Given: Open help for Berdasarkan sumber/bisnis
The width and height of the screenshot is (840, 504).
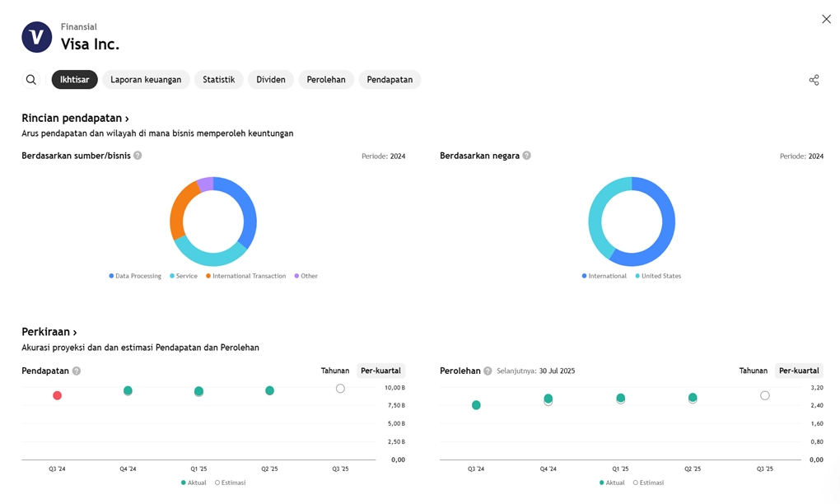Looking at the screenshot, I should click(x=138, y=156).
